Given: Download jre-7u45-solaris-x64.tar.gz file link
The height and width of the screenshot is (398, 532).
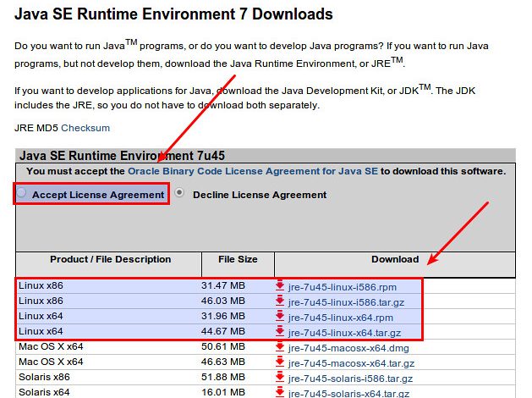Looking at the screenshot, I should pos(348,394).
